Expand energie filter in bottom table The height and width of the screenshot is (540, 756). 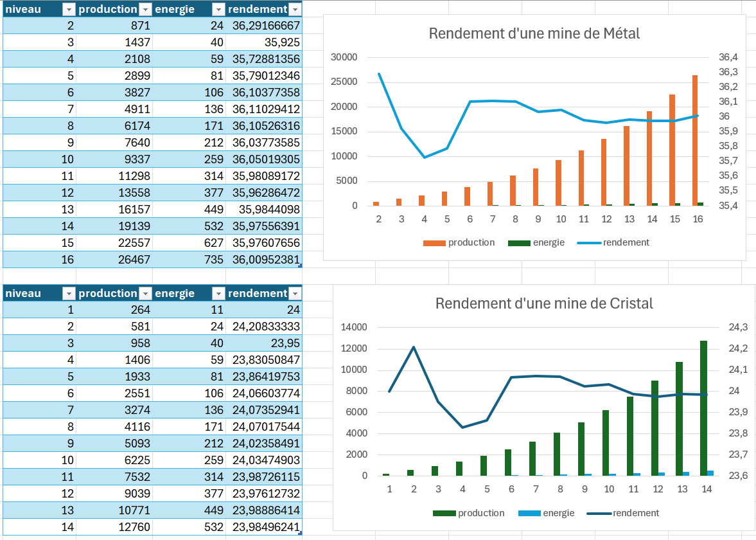click(218, 294)
